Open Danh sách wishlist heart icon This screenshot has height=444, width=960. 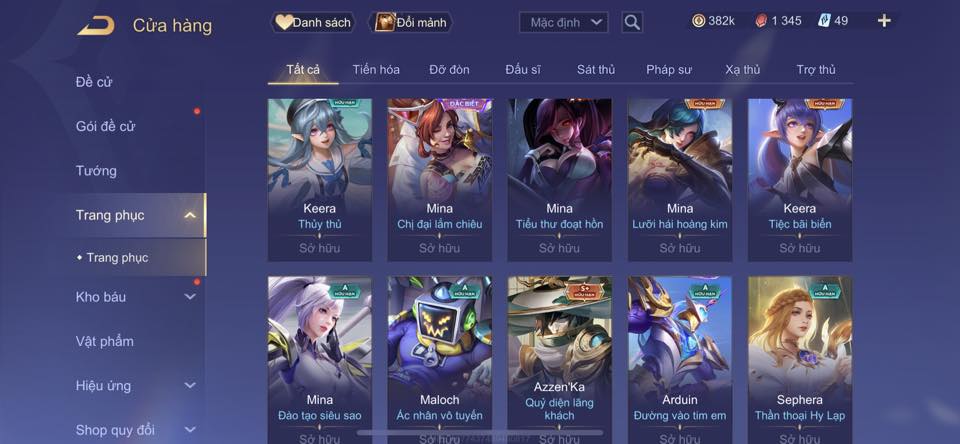283,23
